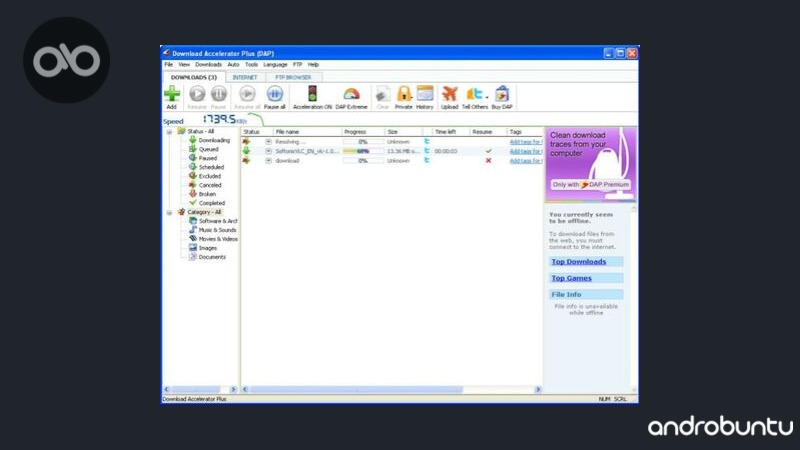This screenshot has height=450, width=800.
Task: Open the Language menu
Action: click(x=276, y=65)
